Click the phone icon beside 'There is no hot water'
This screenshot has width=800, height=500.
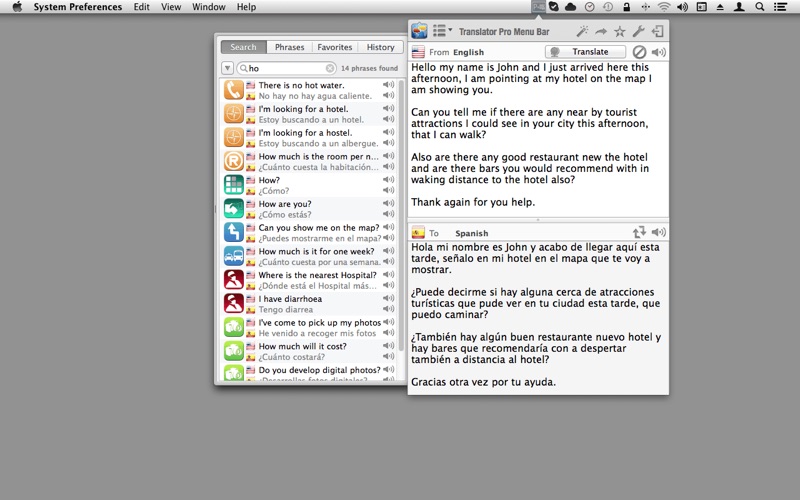click(x=234, y=90)
